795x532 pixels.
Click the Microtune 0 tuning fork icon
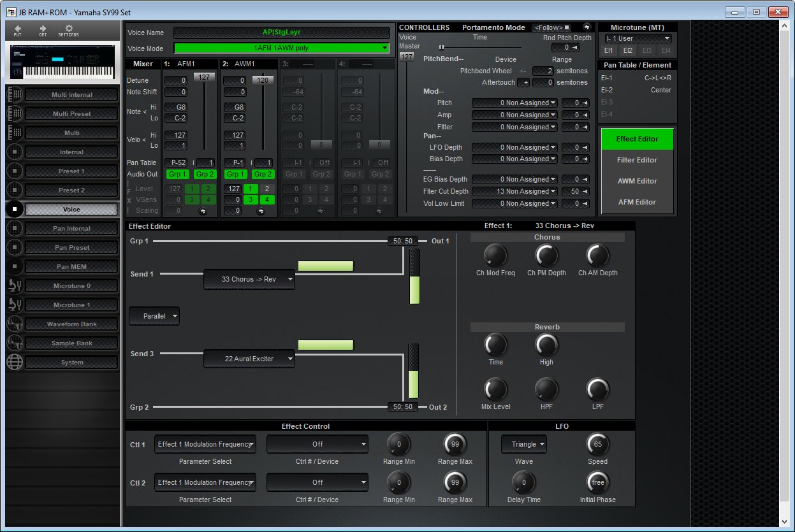(14, 286)
